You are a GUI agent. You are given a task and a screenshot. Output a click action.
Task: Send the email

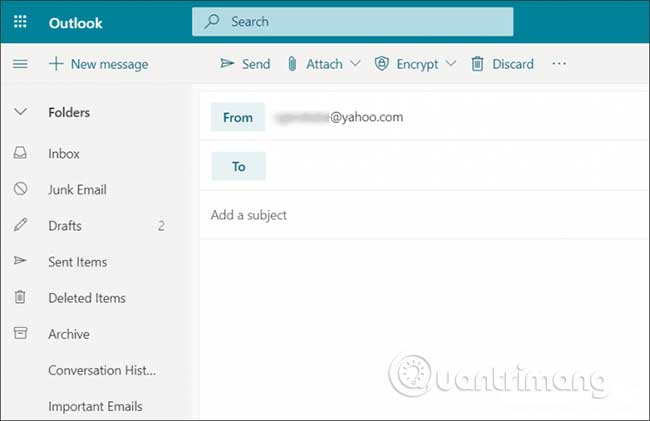click(x=245, y=64)
